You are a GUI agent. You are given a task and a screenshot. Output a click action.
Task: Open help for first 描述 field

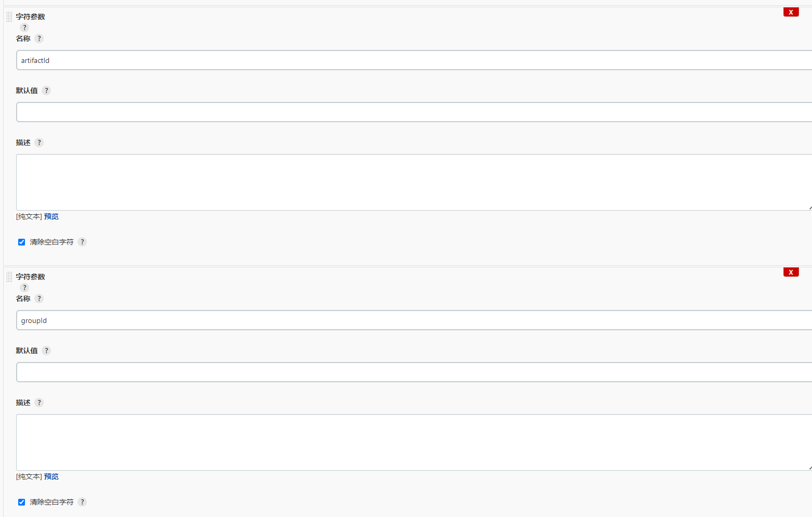(39, 143)
